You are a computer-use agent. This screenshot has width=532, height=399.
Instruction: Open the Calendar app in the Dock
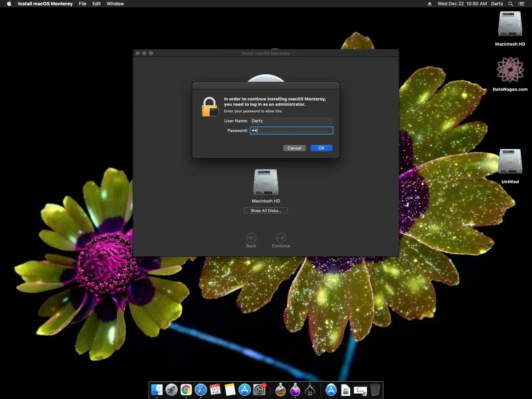215,390
